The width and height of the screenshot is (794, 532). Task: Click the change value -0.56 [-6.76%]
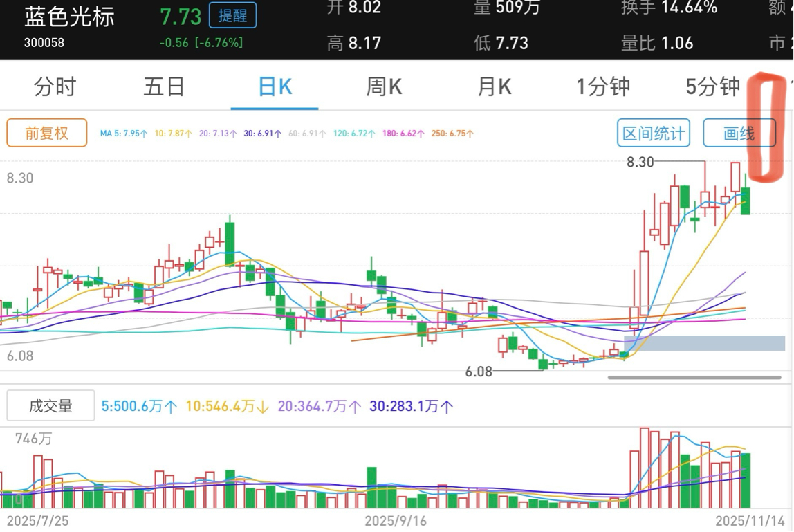201,43
